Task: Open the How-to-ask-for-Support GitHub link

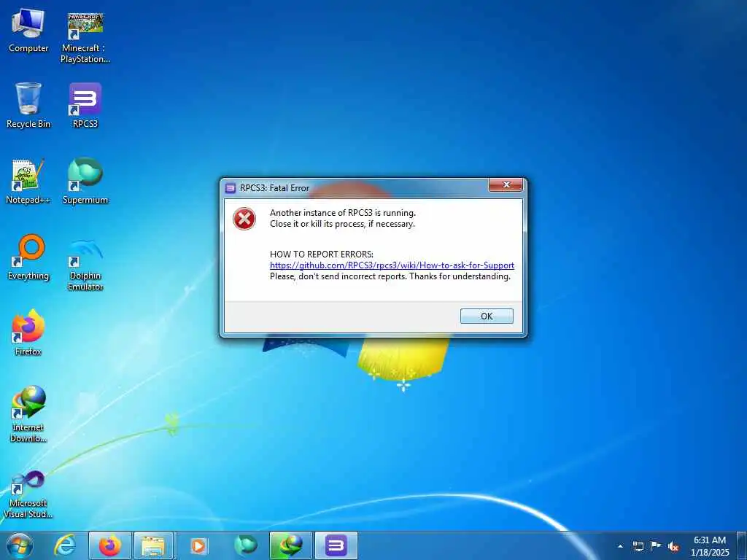Action: pyautogui.click(x=392, y=265)
